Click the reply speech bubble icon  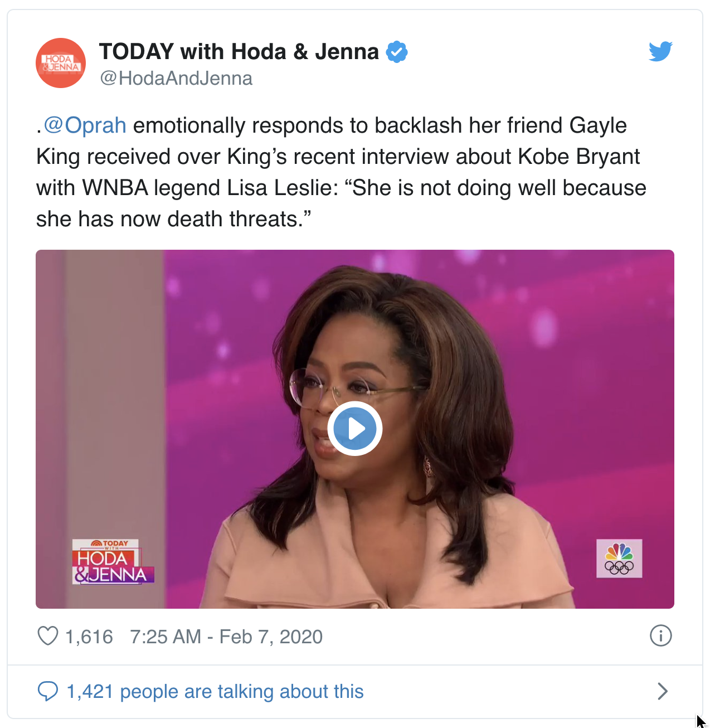click(x=48, y=691)
